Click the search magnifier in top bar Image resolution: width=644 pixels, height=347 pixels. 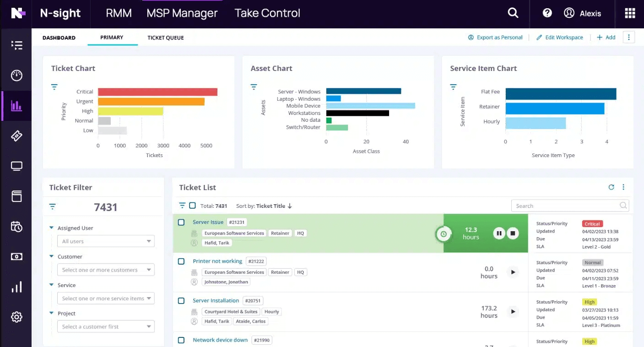[513, 13]
